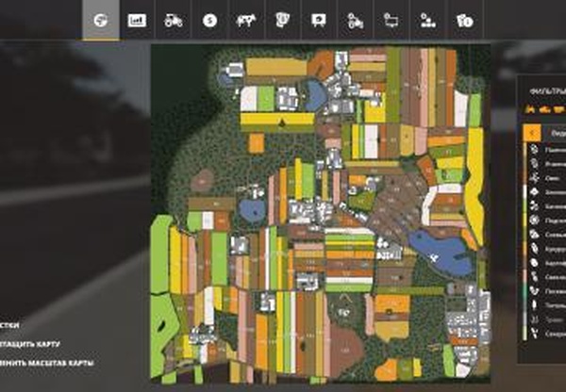Toggle the potato (Картофель) crop filter
566x392 pixels.
[546, 263]
